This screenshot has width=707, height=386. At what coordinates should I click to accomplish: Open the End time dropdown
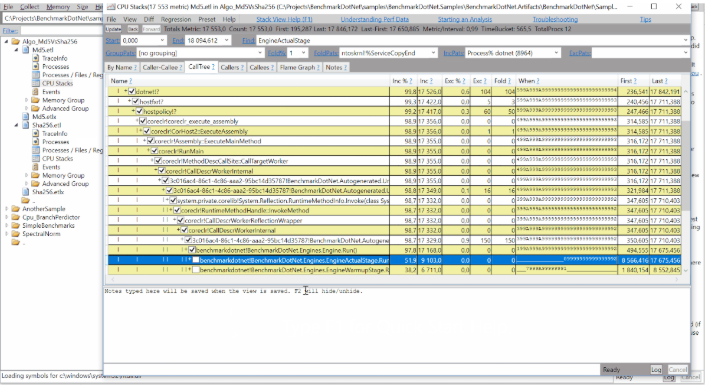[227, 41]
